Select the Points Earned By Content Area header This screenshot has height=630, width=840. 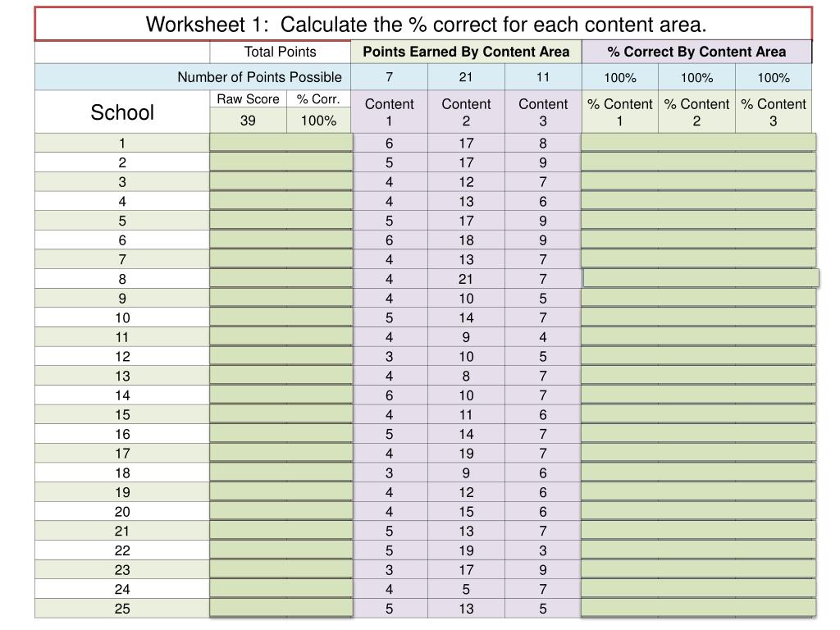pos(466,52)
